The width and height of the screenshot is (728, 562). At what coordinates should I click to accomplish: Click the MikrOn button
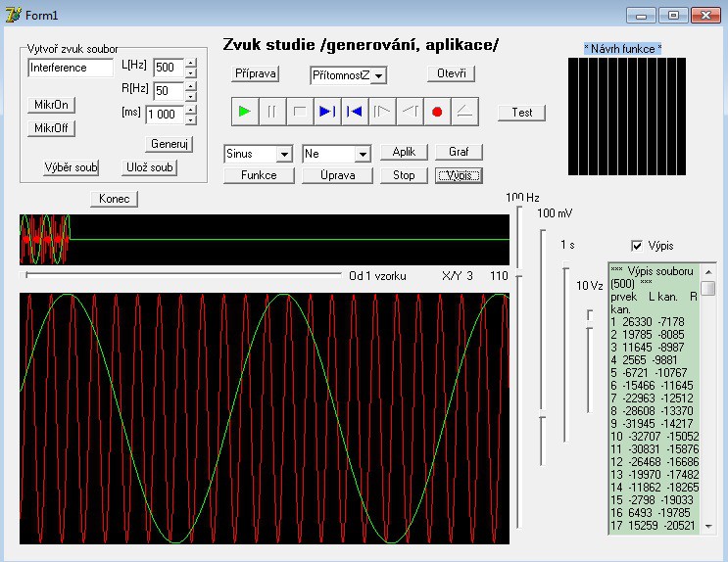pyautogui.click(x=52, y=105)
